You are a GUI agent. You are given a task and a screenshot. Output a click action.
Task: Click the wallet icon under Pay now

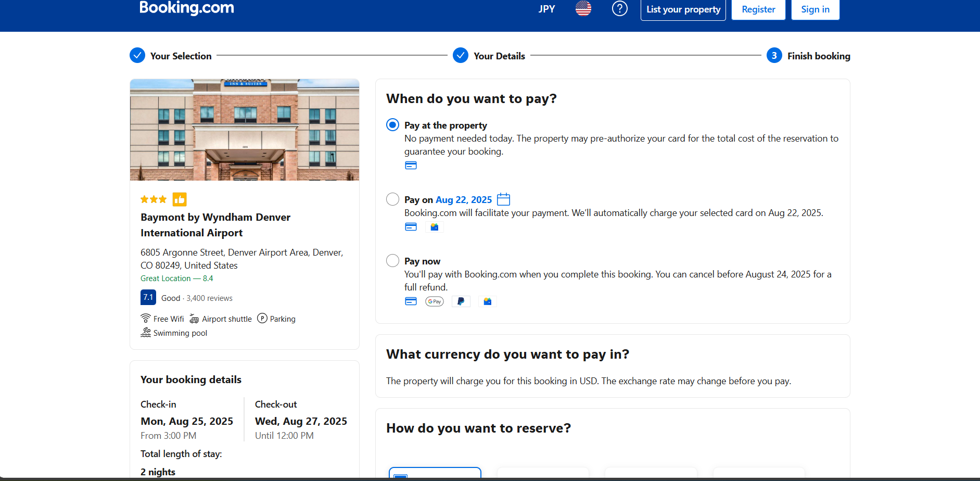[x=487, y=301]
